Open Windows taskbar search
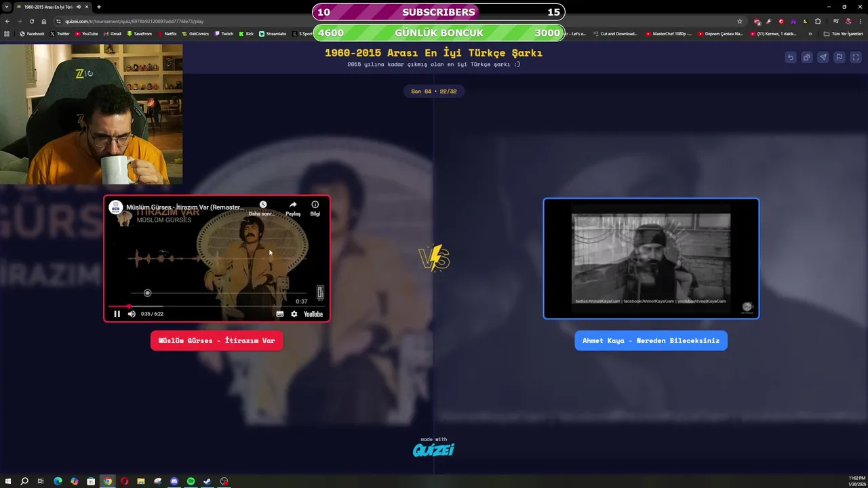 tap(24, 481)
